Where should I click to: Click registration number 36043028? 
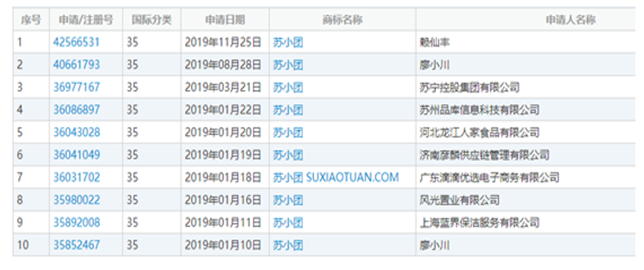tap(76, 132)
